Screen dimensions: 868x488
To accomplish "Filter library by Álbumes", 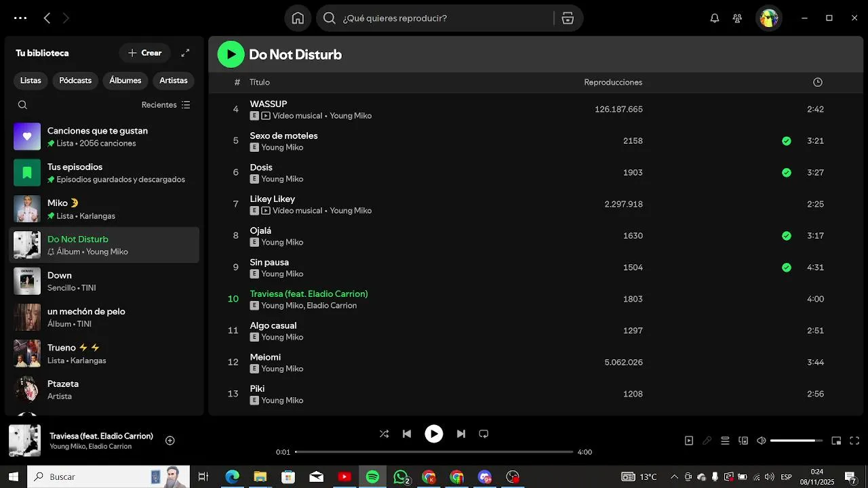I will click(125, 81).
